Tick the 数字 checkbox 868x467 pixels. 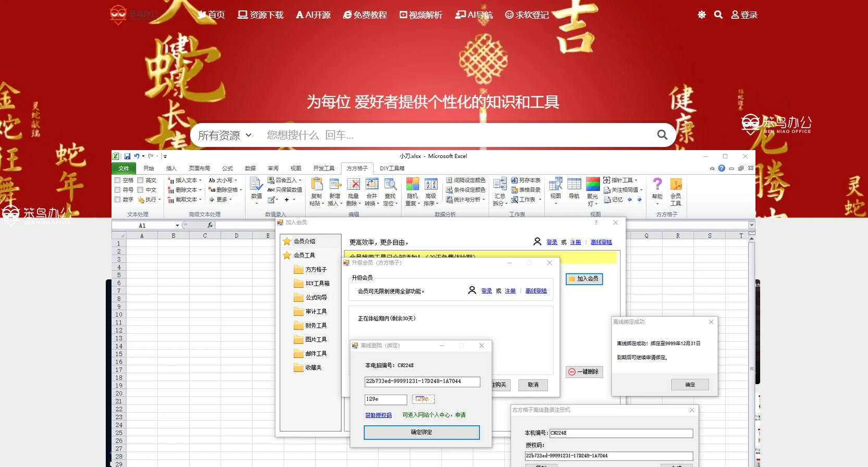tap(118, 199)
